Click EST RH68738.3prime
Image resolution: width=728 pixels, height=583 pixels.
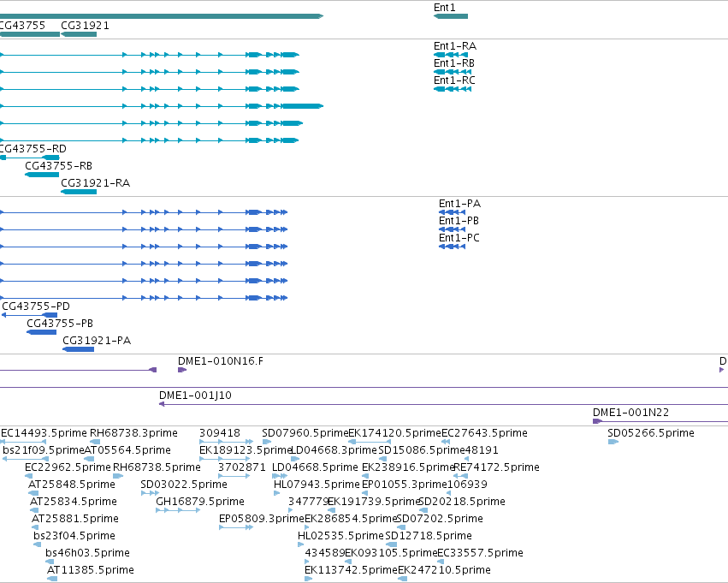(133, 433)
